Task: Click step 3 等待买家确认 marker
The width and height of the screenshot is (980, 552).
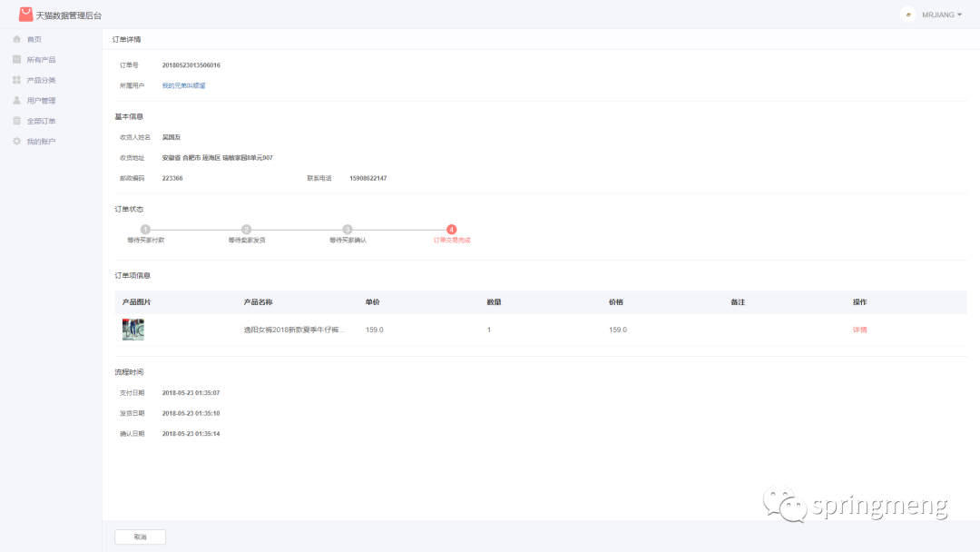Action: (348, 230)
